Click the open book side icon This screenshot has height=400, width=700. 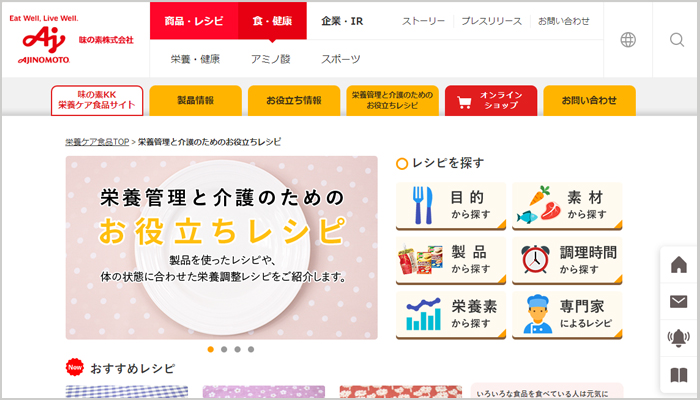(x=679, y=375)
